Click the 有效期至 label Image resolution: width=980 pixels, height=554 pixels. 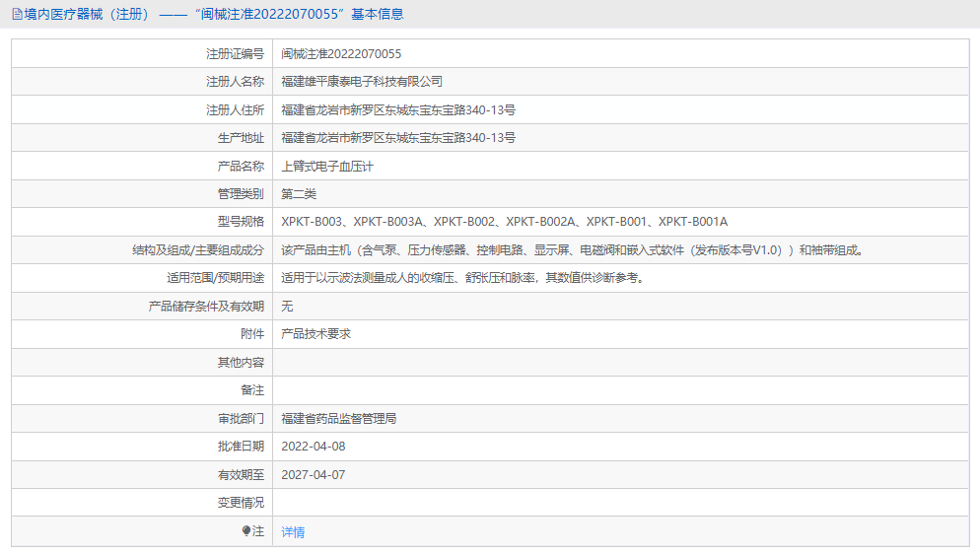point(241,475)
